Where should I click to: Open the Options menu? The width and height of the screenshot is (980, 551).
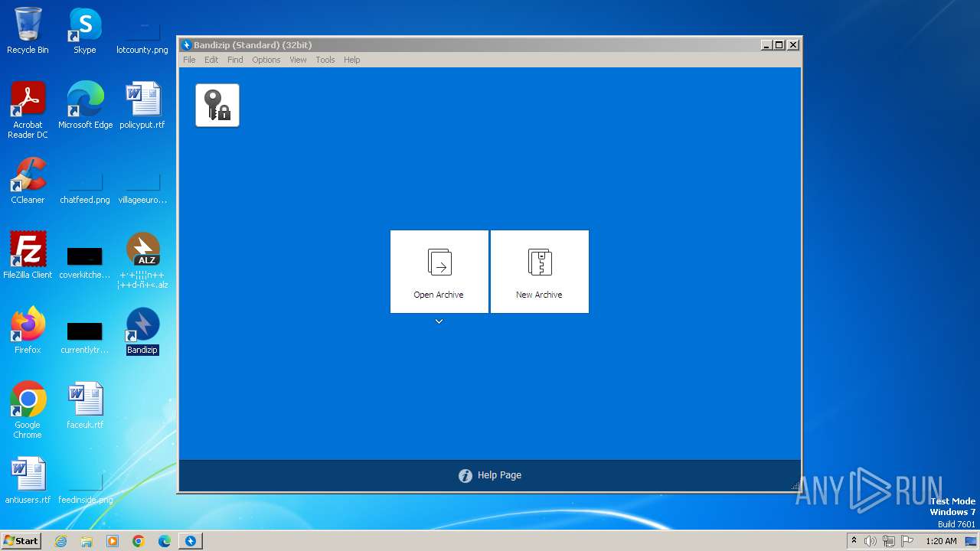(266, 60)
